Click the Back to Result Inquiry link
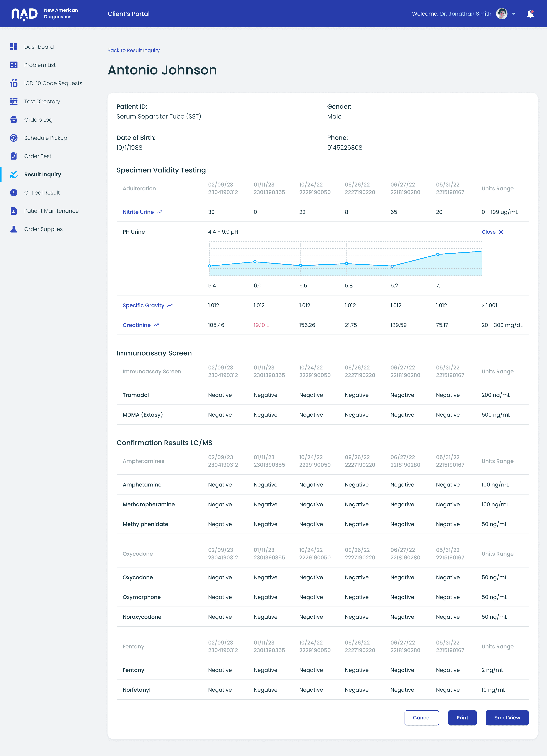This screenshot has width=547, height=756. (x=133, y=50)
